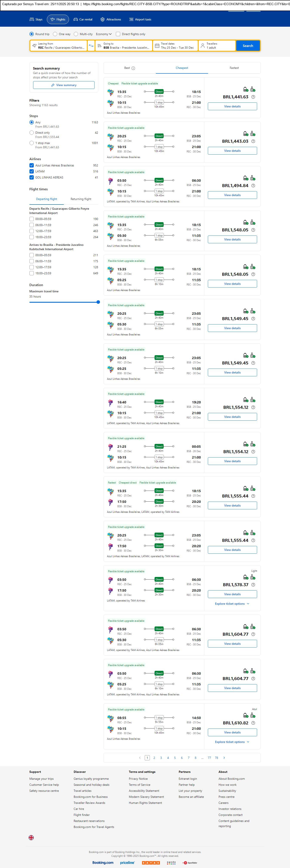
Task: Select the Direct only stops option
Action: pos(32,133)
